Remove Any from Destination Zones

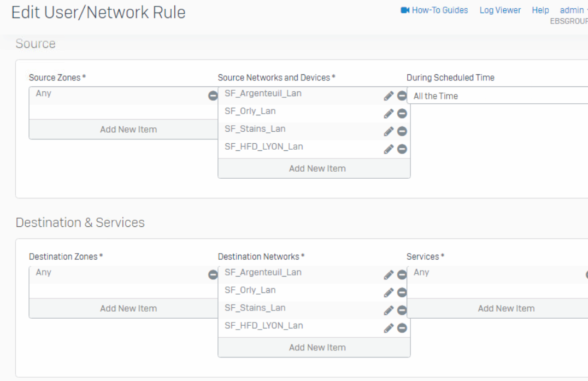coord(213,275)
